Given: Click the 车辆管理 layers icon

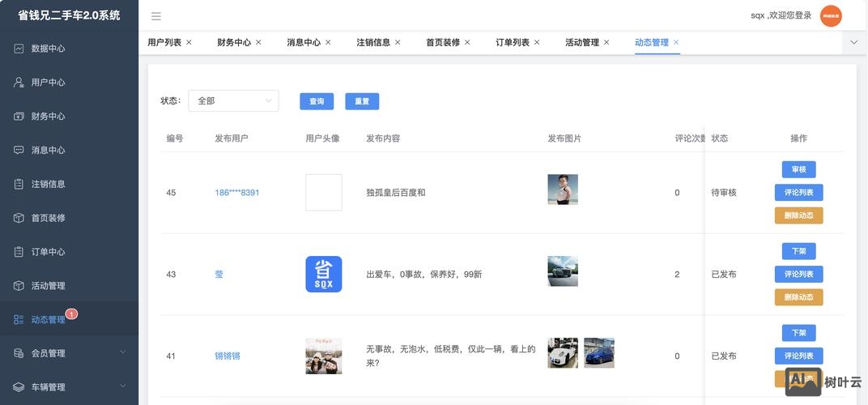Looking at the screenshot, I should click(x=19, y=387).
